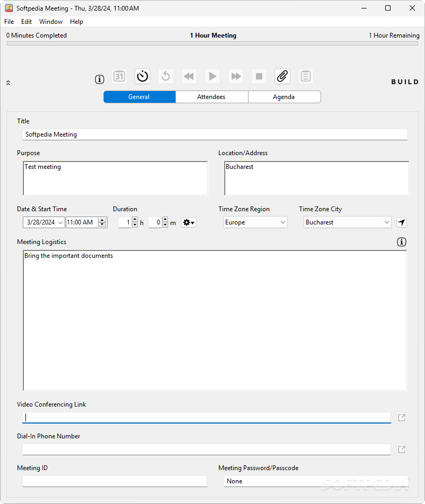Click the Meeting Password/Passcode field
This screenshot has width=425, height=504.
[316, 481]
